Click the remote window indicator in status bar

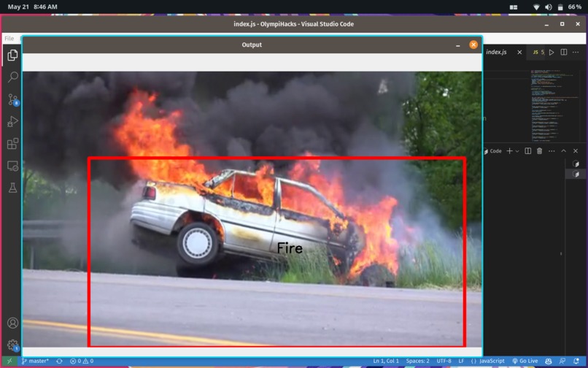[x=9, y=361]
